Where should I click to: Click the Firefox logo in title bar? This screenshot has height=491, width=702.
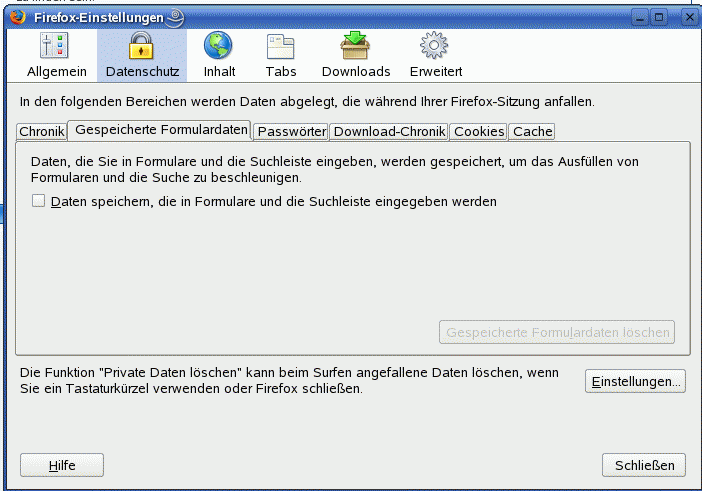tap(18, 17)
